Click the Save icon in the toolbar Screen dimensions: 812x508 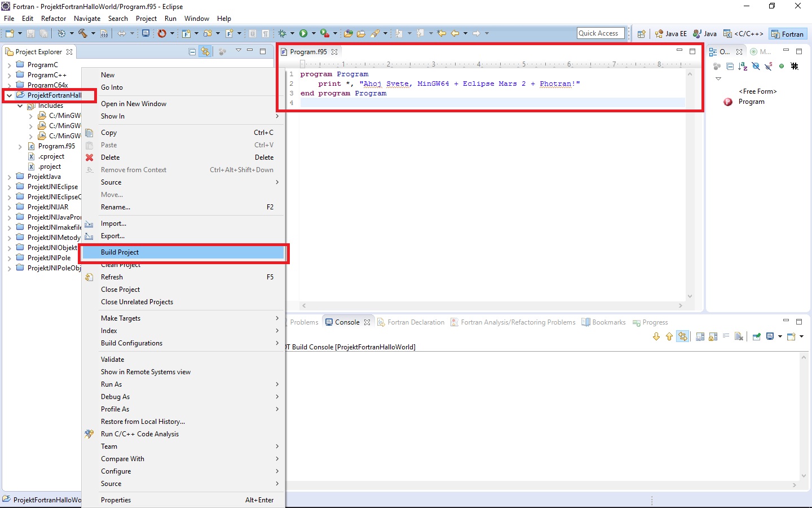(x=30, y=33)
